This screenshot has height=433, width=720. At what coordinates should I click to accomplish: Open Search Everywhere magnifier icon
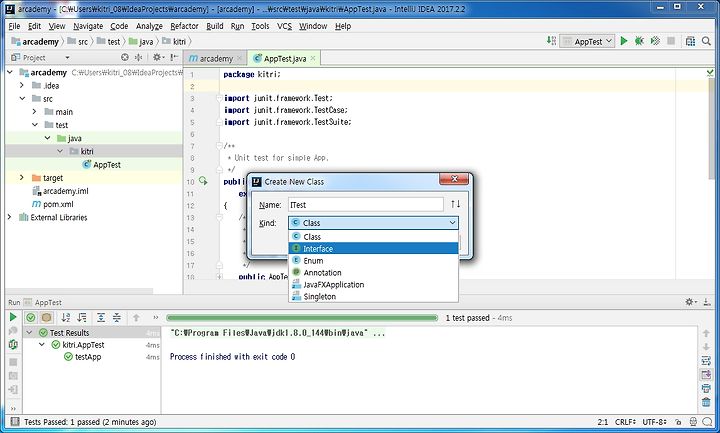point(706,41)
